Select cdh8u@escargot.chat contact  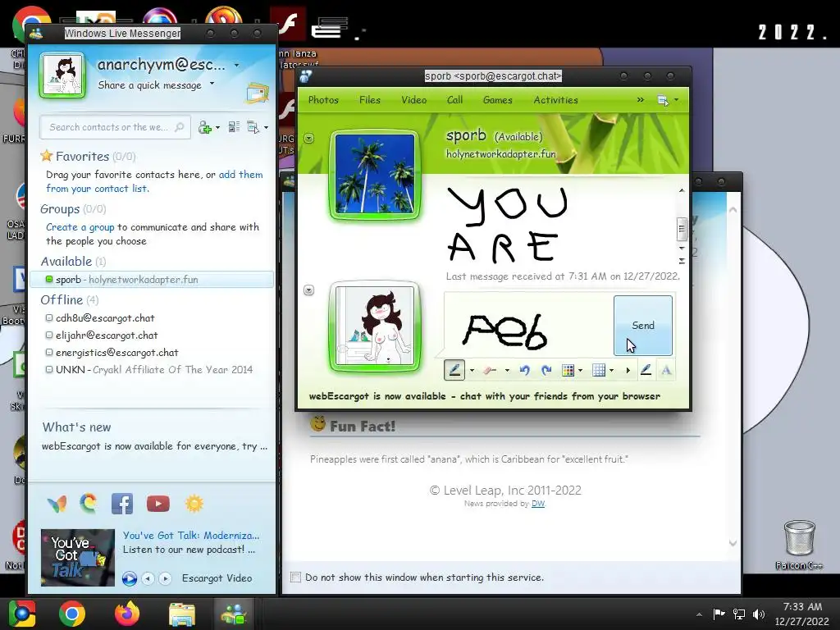[x=105, y=318]
